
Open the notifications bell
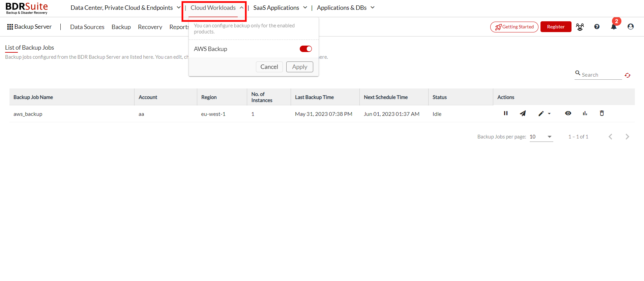pos(614,27)
